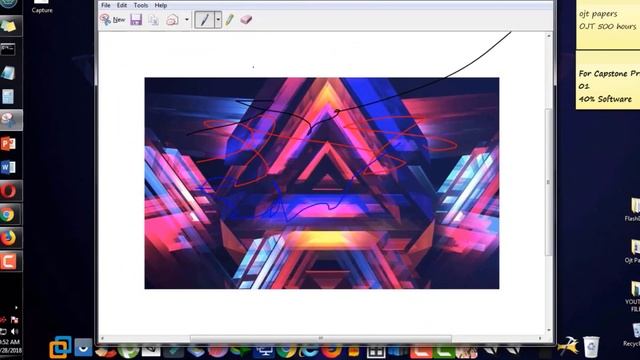
Task: Click the captured wallpaper image in the snip
Action: (322, 183)
